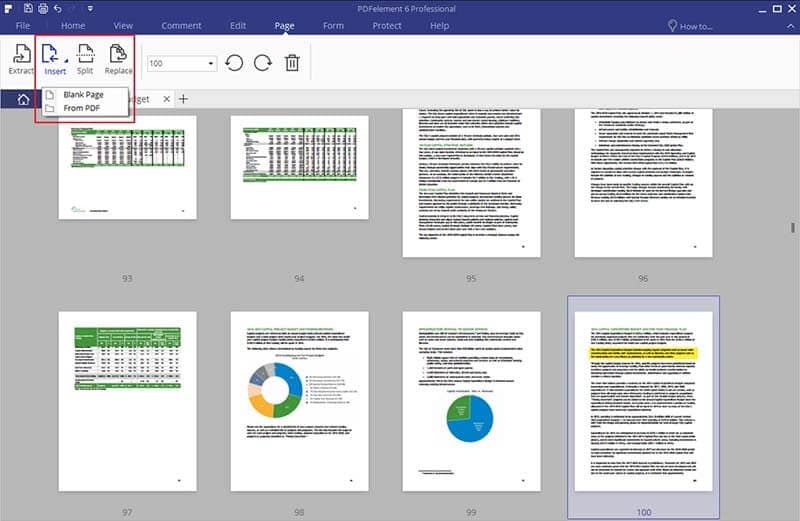Expand the Insert dropdown arrow
Viewport: 800px width, 521px height.
pos(66,61)
